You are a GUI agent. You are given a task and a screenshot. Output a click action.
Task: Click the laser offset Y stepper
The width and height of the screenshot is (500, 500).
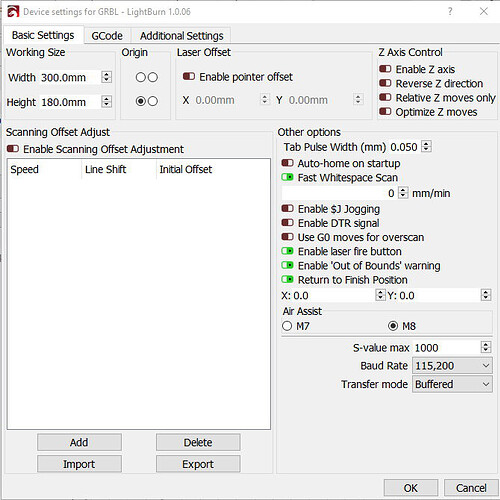coord(358,99)
